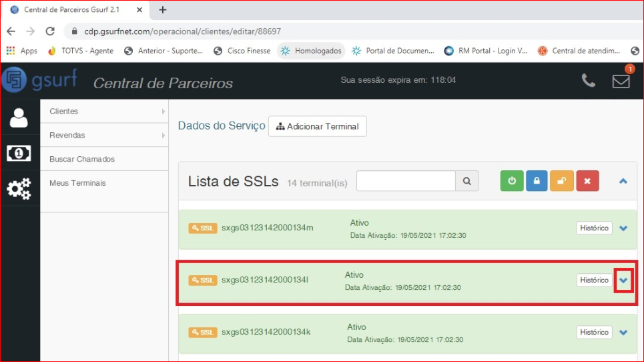Click SSL badge of sxgs03123142000134k
Image resolution: width=644 pixels, height=362 pixels.
(202, 333)
